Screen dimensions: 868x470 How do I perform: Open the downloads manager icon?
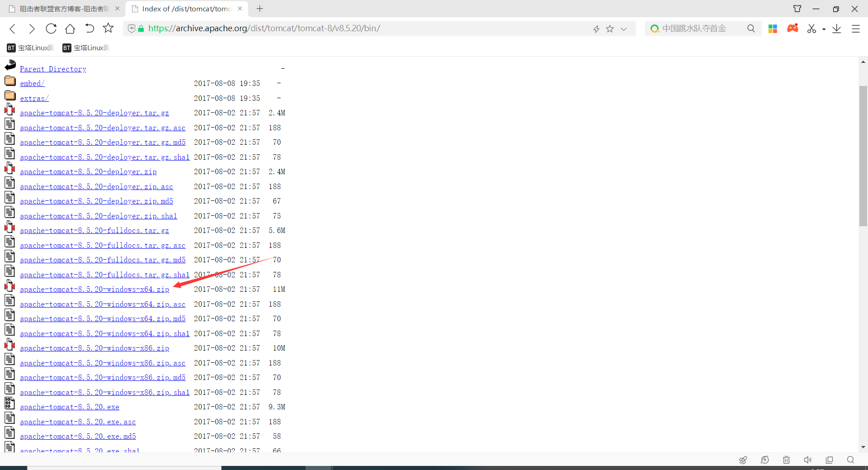coord(836,28)
